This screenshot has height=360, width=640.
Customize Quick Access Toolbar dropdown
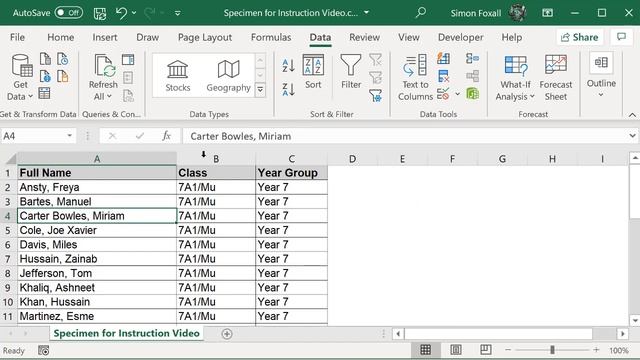coord(178,13)
